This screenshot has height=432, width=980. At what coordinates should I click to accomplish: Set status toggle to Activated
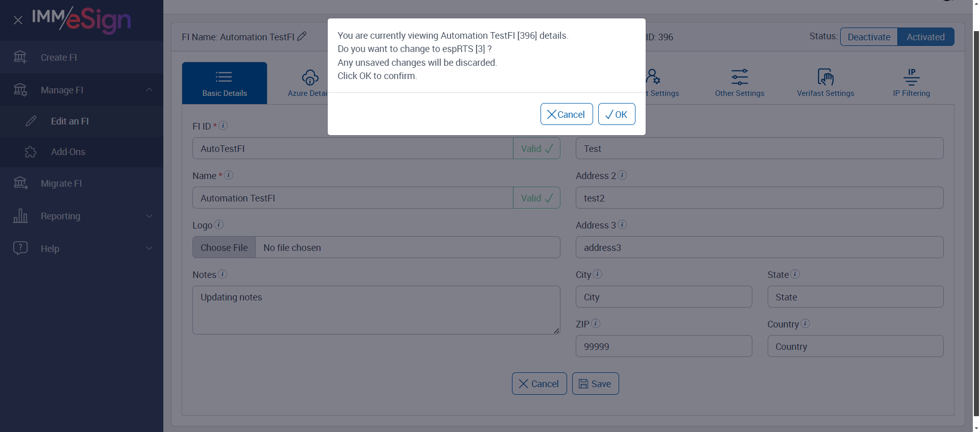pyautogui.click(x=925, y=37)
